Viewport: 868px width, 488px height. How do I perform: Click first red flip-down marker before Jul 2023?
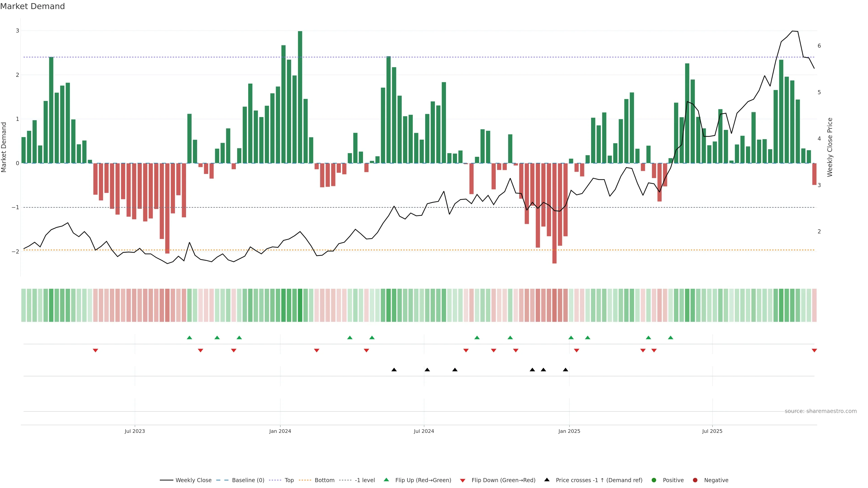tap(95, 351)
